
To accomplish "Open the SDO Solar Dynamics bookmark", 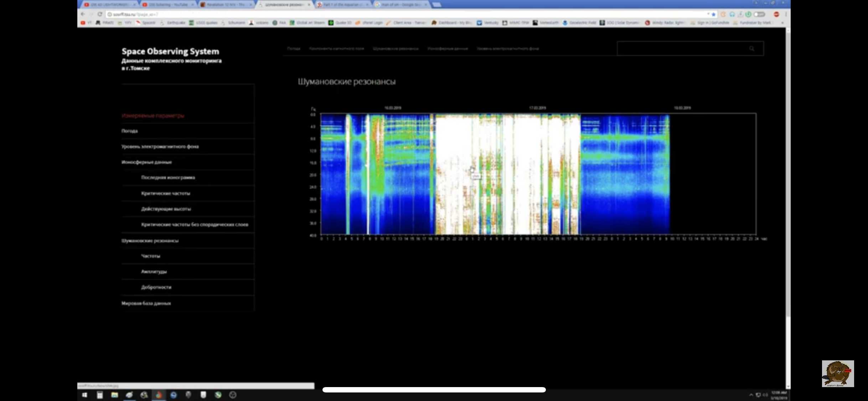I will point(619,23).
